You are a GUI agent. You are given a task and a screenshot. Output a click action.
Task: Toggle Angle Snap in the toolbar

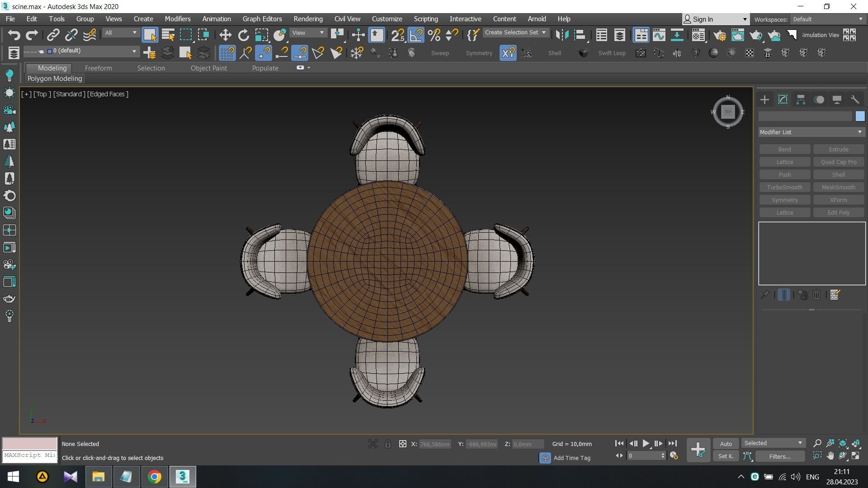click(x=416, y=35)
